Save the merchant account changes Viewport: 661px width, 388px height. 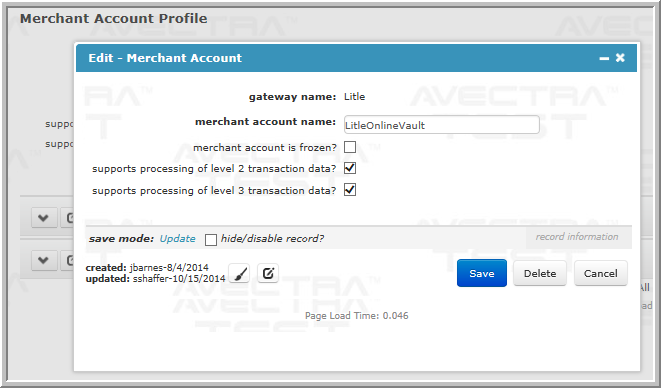pos(482,273)
